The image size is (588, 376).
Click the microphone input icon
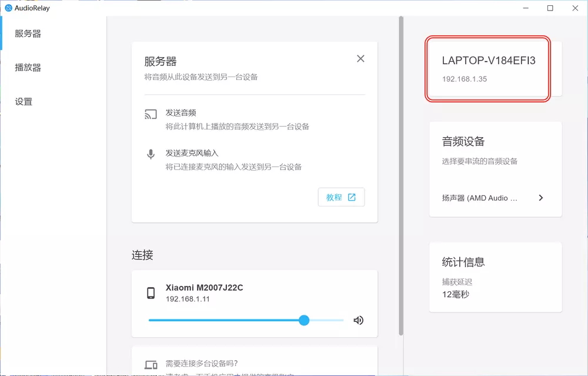[x=151, y=154]
